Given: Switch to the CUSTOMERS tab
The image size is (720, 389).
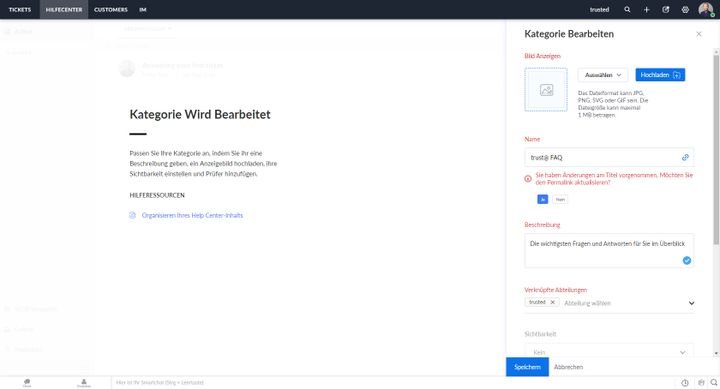Looking at the screenshot, I should [x=111, y=10].
